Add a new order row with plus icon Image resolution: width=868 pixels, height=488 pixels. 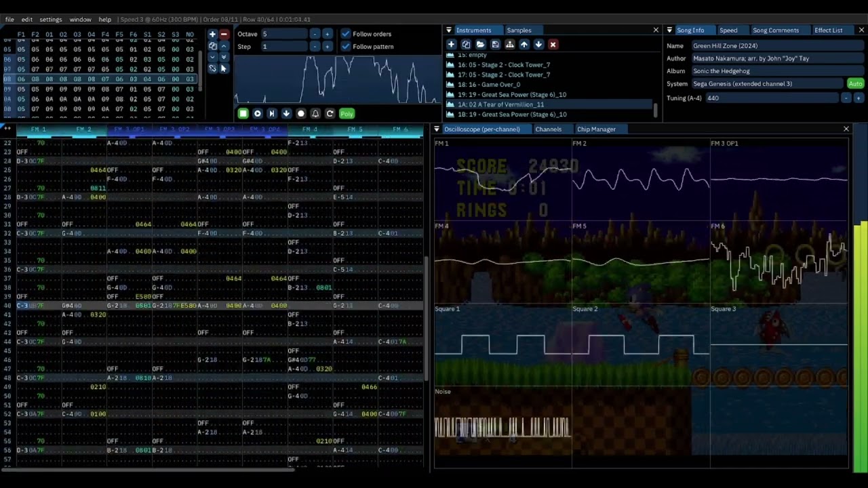click(x=212, y=34)
